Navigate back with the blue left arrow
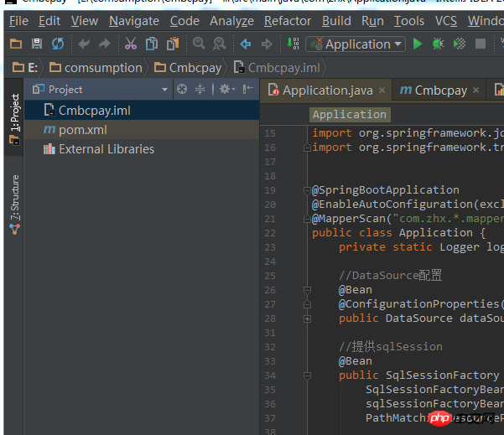Image resolution: width=504 pixels, height=435 pixels. (246, 44)
